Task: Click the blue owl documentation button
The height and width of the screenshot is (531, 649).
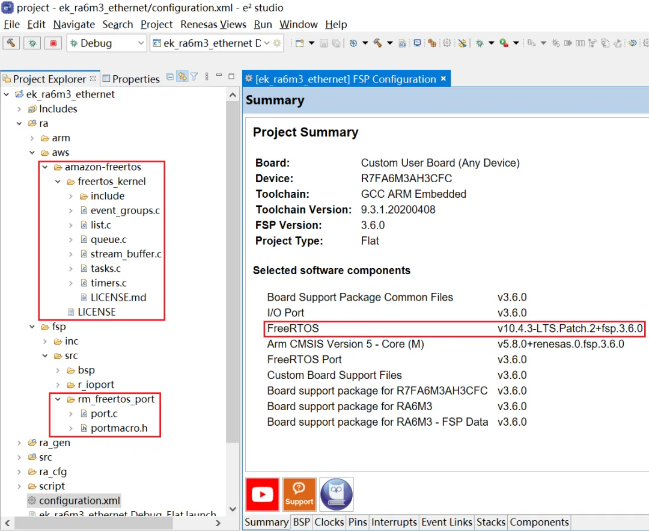Action: (x=337, y=494)
